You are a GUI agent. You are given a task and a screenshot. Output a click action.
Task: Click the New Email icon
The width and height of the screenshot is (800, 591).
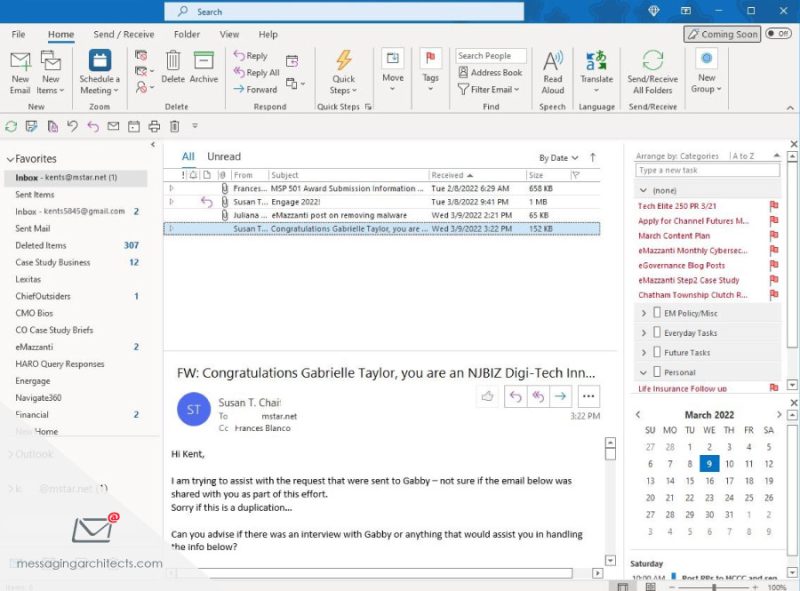pos(20,62)
